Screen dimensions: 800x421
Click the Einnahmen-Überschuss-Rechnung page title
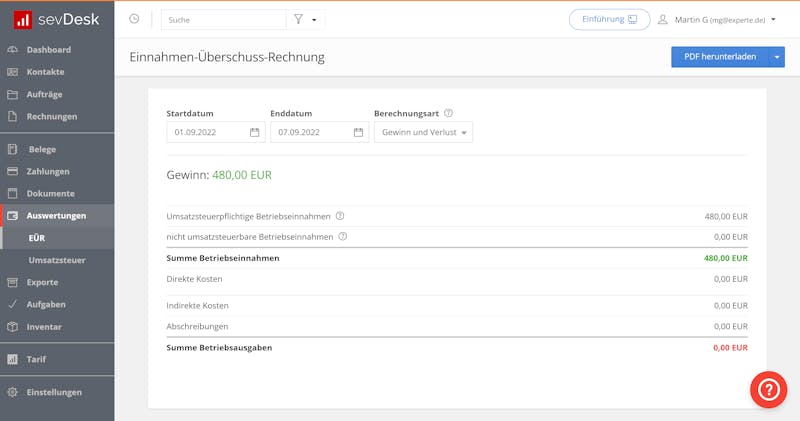(x=227, y=57)
